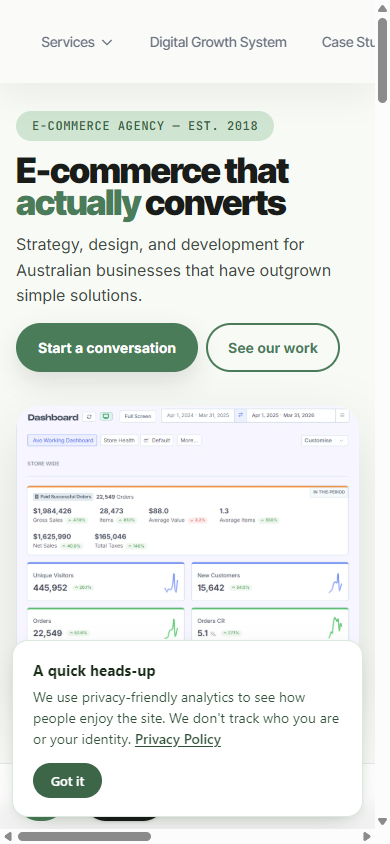390x844 pixels.
Task: Click the $1,984,426 Gross Sales value
Action: pyautogui.click(x=52, y=511)
